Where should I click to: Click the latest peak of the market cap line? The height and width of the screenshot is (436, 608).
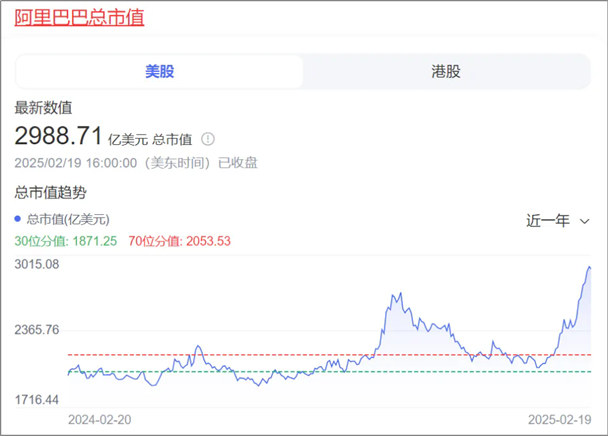click(589, 267)
